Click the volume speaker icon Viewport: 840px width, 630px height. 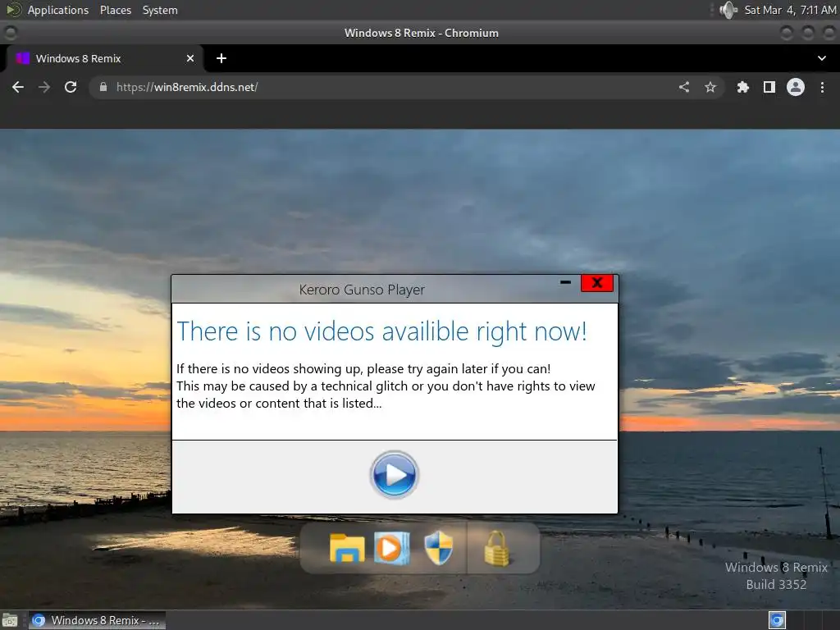pyautogui.click(x=728, y=10)
